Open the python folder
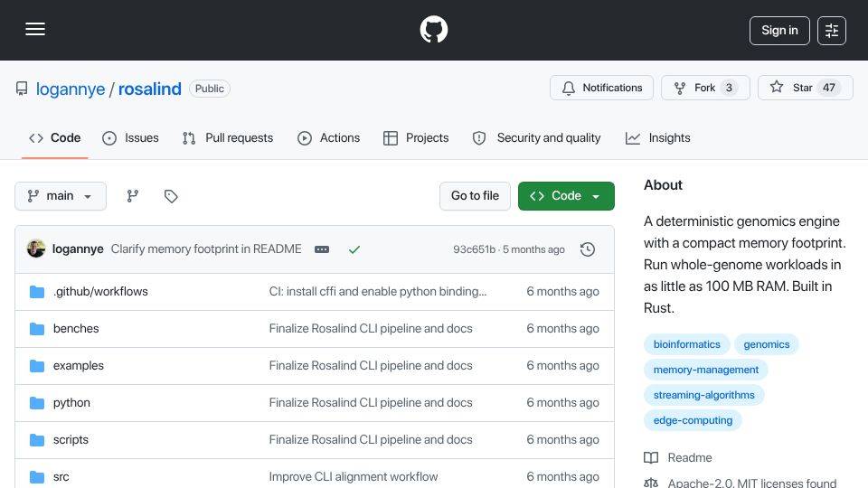868x488 pixels. [x=71, y=403]
